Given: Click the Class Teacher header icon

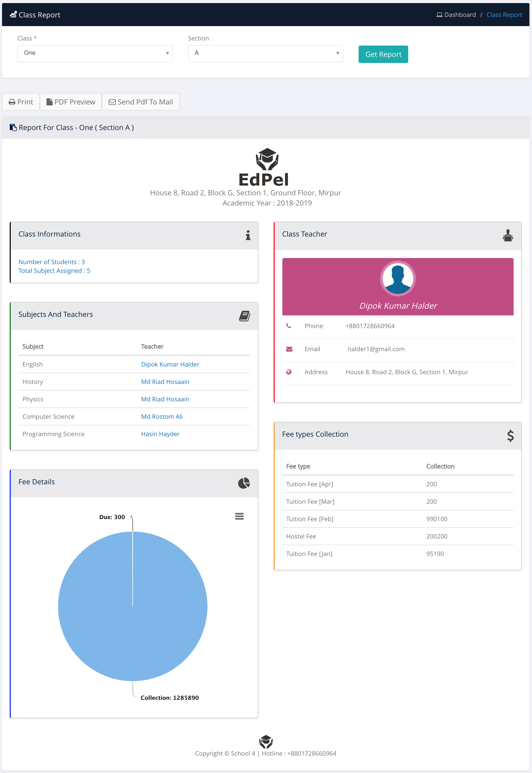Looking at the screenshot, I should (507, 235).
